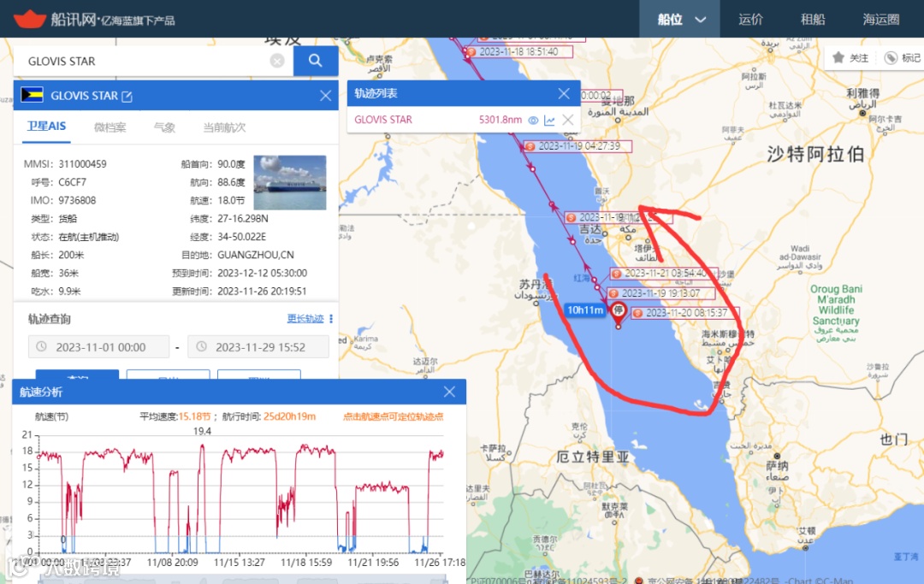924x584 pixels.
Task: Click the MMSI value 311000459
Action: 82,163
